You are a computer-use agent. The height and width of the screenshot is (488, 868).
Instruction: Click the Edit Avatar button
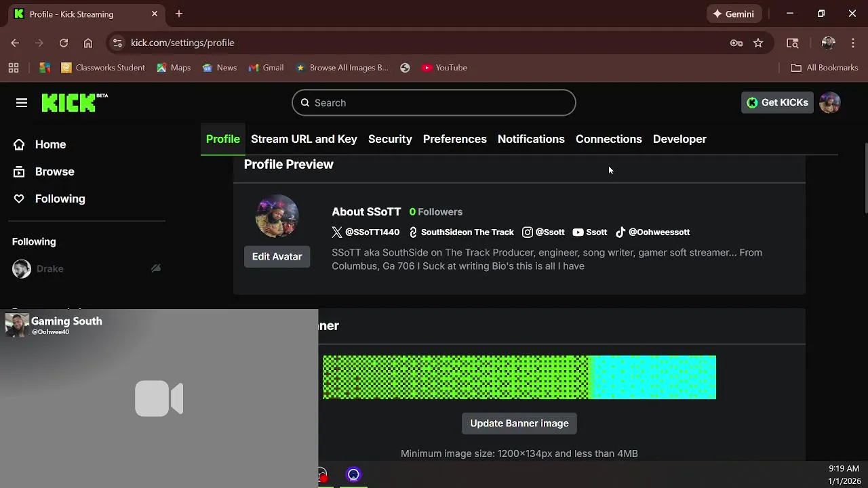tap(277, 256)
